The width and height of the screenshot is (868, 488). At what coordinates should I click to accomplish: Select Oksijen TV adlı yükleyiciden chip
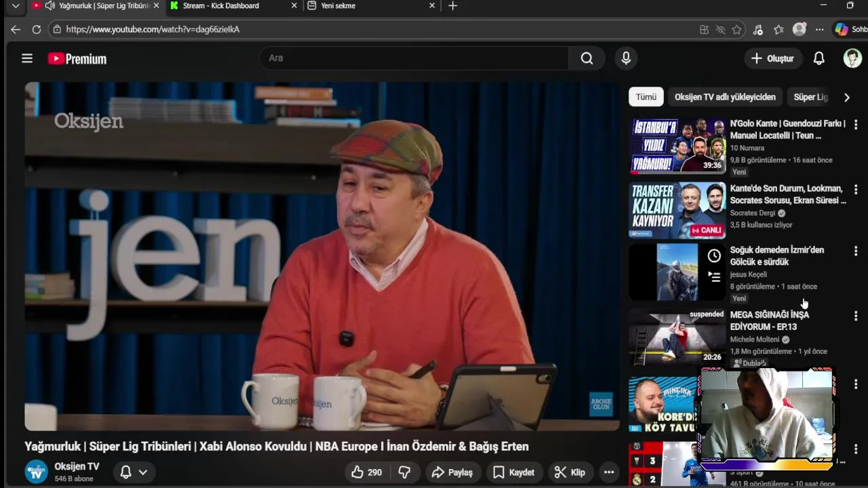click(x=725, y=97)
